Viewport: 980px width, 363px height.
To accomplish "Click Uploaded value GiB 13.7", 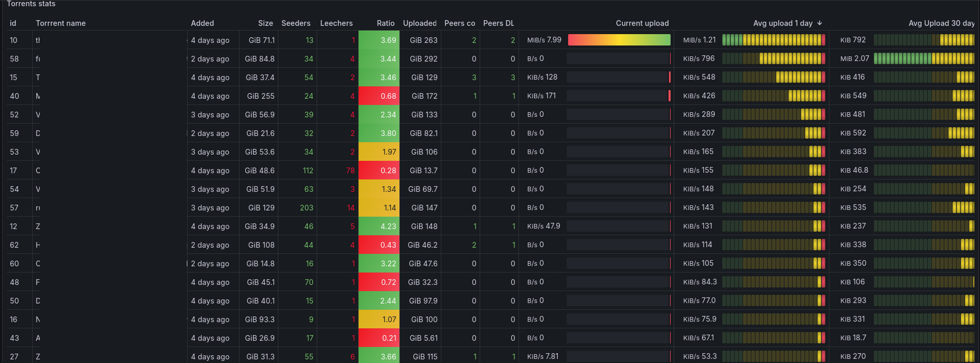I will (423, 171).
